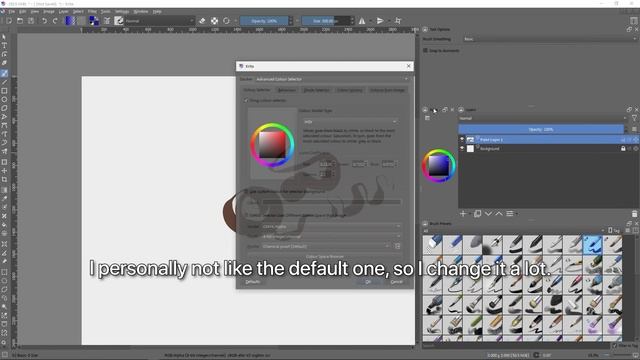
Task: Open the Layer menu
Action: [64, 11]
